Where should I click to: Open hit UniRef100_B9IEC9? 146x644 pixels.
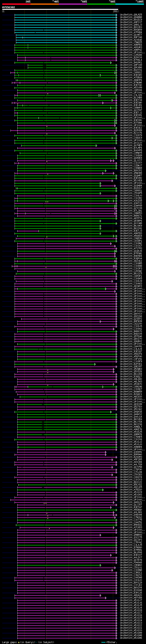pos(131,20)
